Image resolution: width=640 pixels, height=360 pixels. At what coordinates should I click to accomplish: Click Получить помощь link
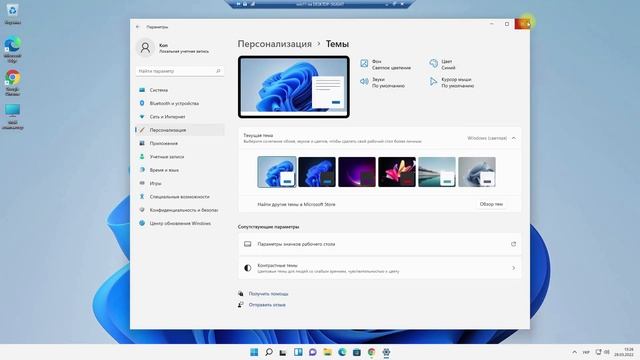click(x=268, y=294)
